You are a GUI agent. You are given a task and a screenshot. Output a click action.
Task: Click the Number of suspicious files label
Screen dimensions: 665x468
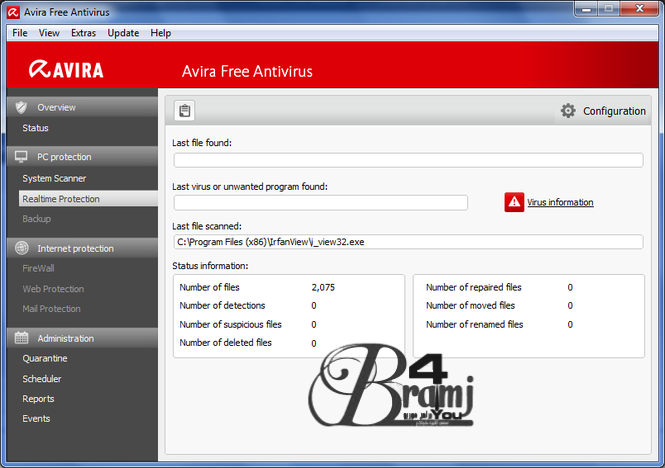(x=231, y=325)
